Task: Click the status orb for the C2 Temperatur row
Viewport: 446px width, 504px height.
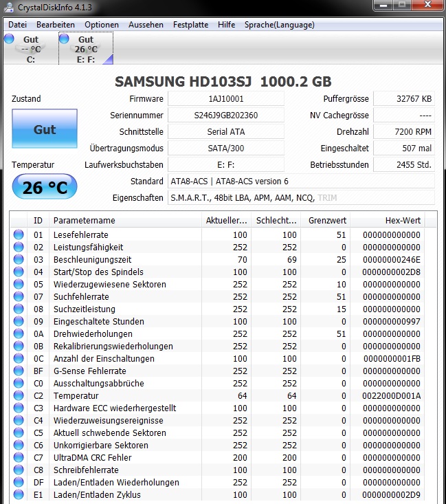Action: tap(19, 395)
